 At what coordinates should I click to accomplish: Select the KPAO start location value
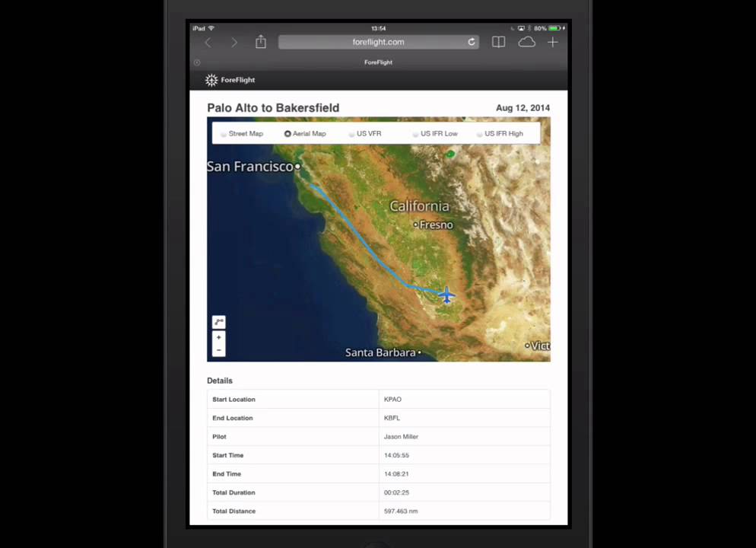pyautogui.click(x=392, y=400)
